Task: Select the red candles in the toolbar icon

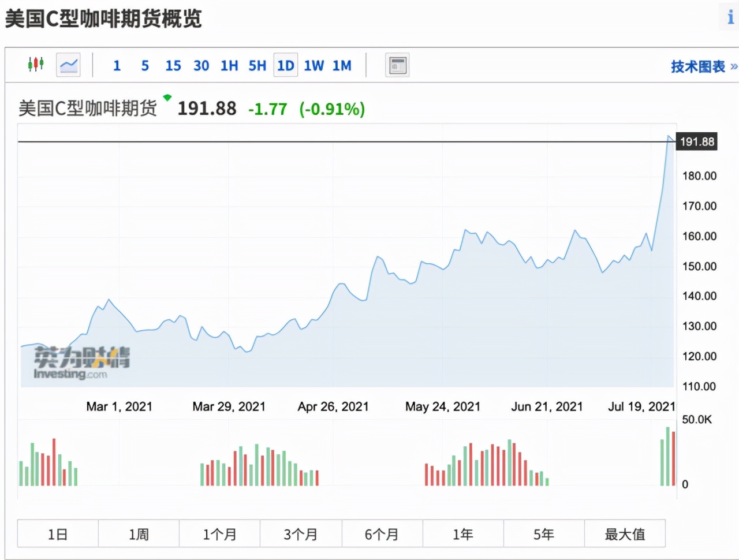Action: pyautogui.click(x=36, y=65)
